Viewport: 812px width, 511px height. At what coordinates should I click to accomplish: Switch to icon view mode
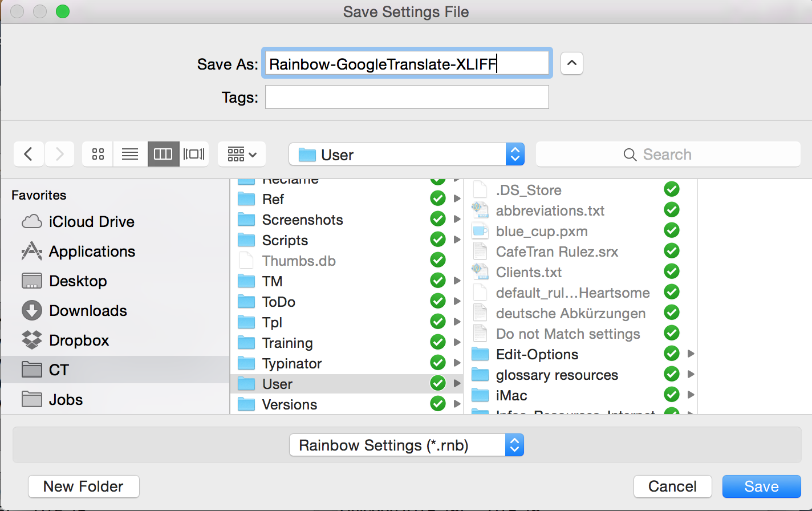(98, 155)
